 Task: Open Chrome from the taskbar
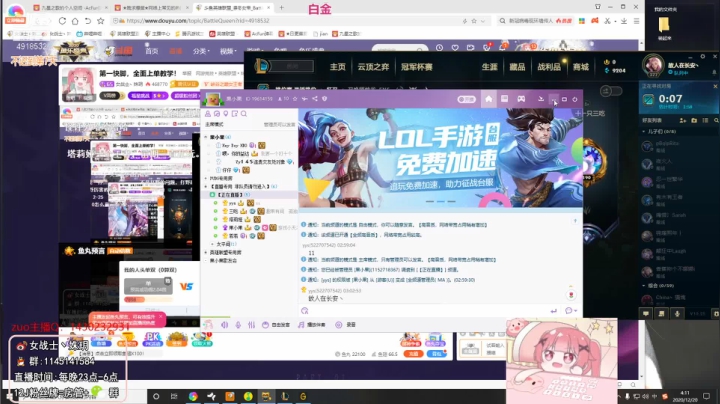pyautogui.click(x=193, y=396)
